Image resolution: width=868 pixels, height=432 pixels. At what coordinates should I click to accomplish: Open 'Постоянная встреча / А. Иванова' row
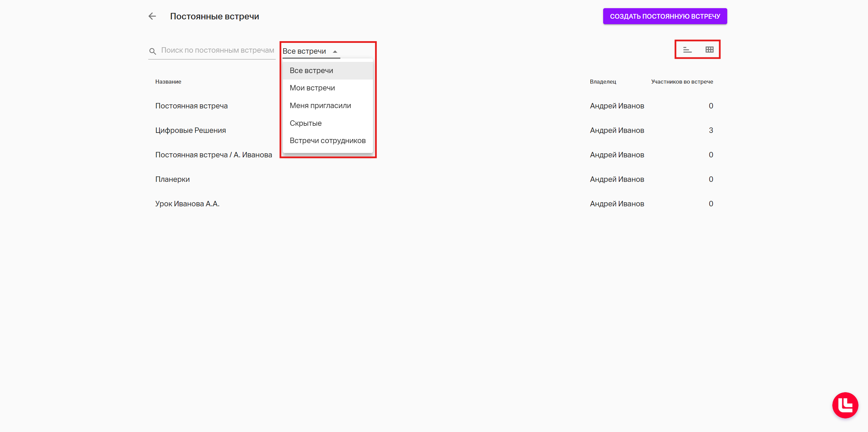tap(214, 155)
